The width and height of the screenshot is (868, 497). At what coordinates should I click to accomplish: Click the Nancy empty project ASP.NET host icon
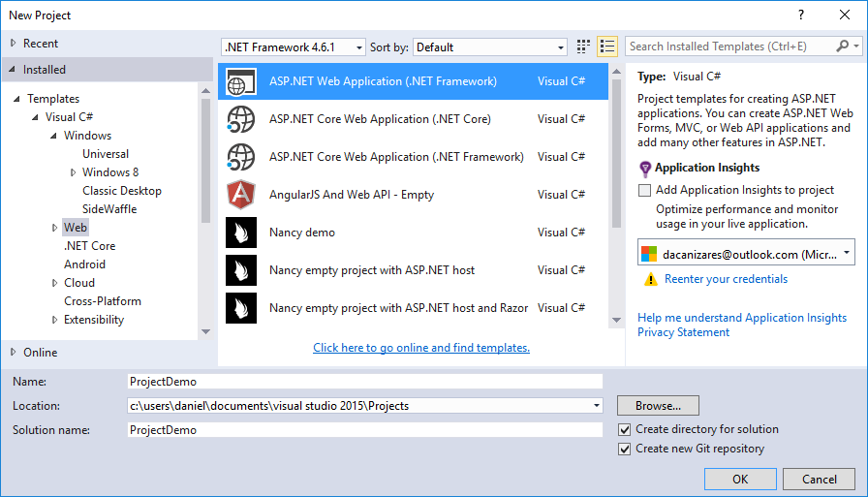241,270
